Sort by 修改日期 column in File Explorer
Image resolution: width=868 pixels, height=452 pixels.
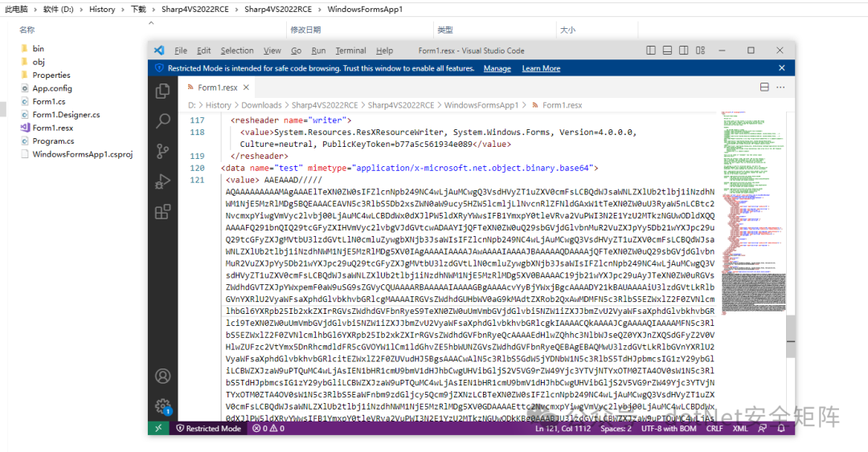tap(305, 30)
